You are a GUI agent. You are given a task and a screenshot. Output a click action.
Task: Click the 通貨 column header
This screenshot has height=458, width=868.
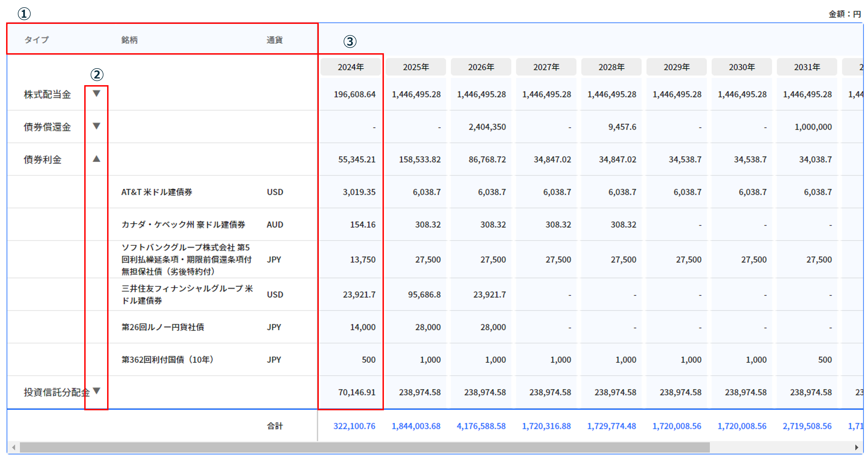(x=275, y=40)
